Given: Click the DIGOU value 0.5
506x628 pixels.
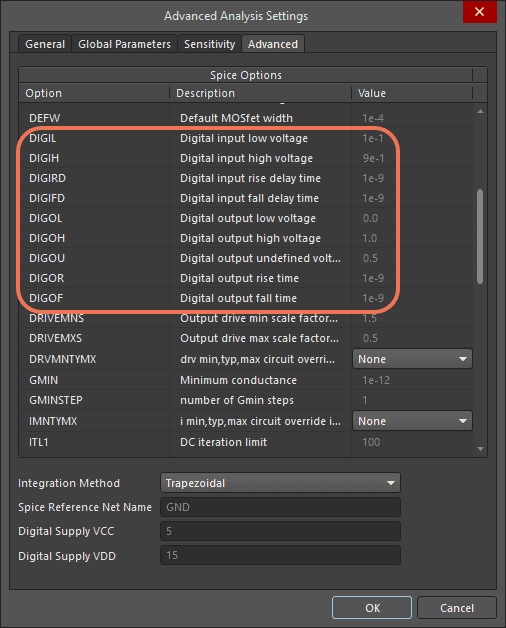Looking at the screenshot, I should tap(370, 259).
